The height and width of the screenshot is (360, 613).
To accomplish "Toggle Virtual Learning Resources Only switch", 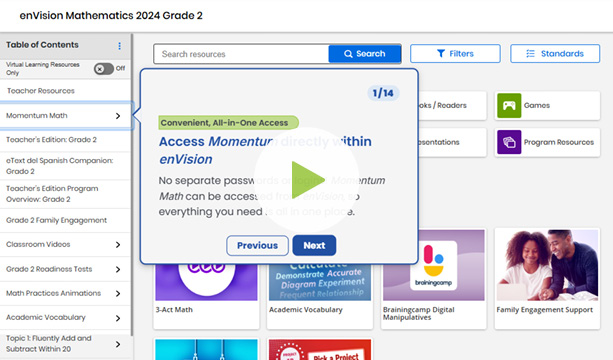I will click(x=104, y=69).
